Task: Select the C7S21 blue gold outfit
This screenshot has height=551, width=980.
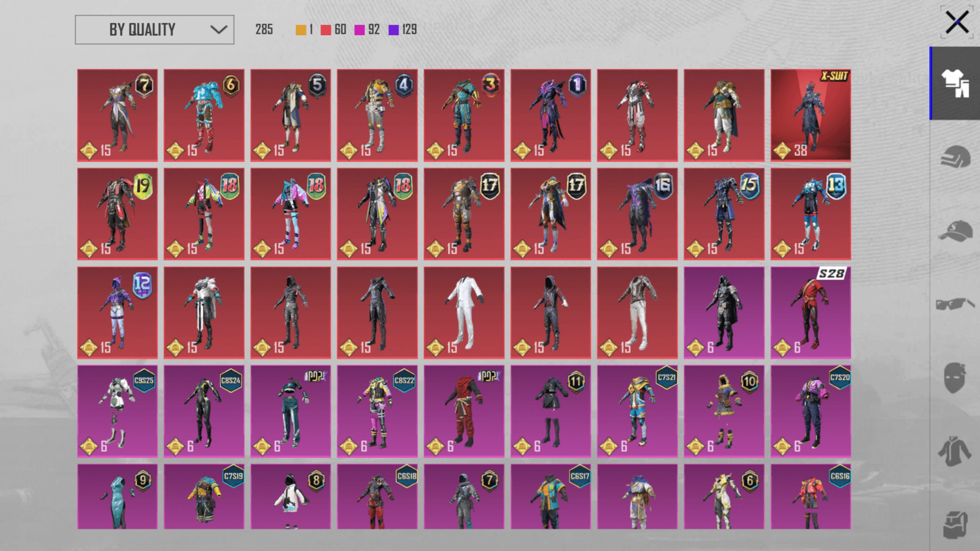Action: 637,411
